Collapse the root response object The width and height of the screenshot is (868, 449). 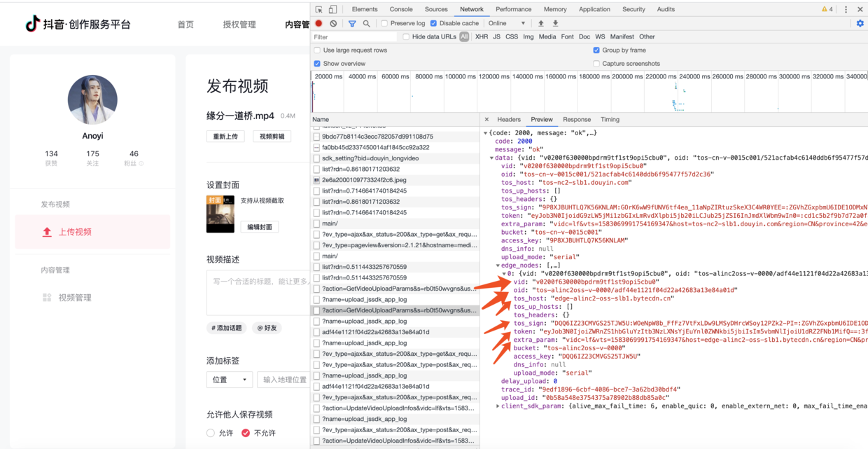486,132
